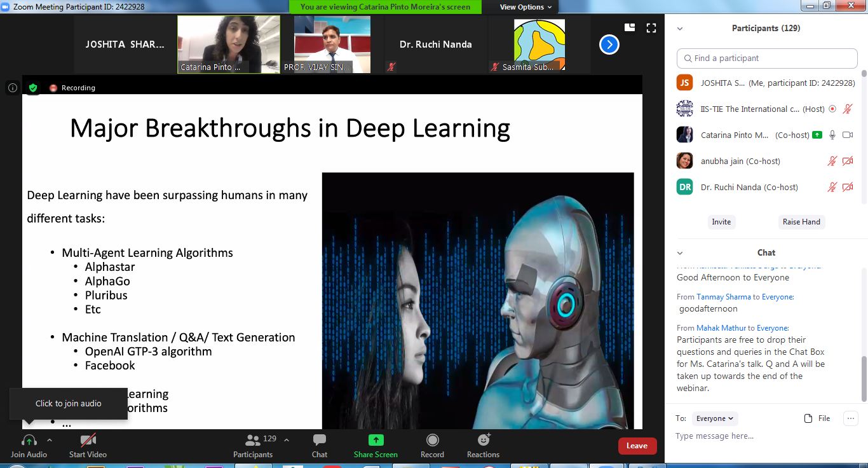Click the Find a participant search field
868x468 pixels.
pyautogui.click(x=767, y=59)
